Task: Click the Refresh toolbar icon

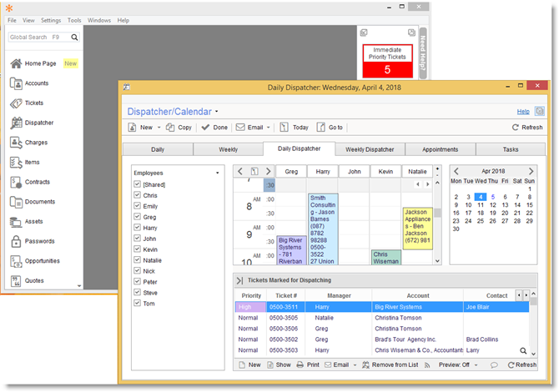Action: click(x=516, y=128)
